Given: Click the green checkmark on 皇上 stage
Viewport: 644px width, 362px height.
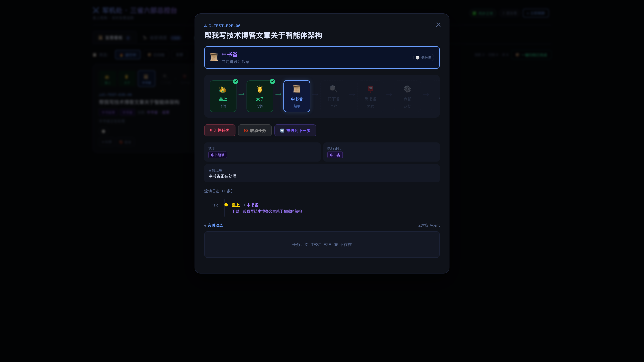Looking at the screenshot, I should [x=235, y=81].
